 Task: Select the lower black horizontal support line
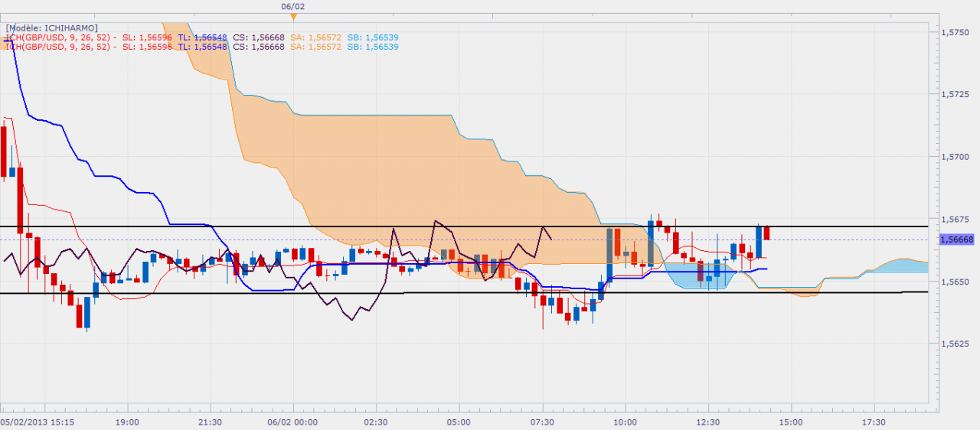click(x=464, y=293)
